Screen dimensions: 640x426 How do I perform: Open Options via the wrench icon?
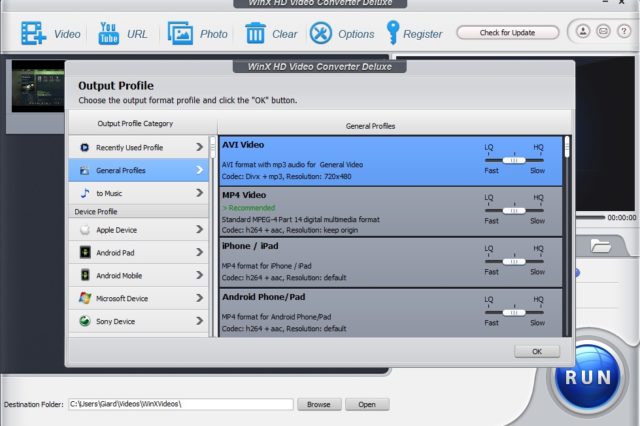tap(320, 33)
